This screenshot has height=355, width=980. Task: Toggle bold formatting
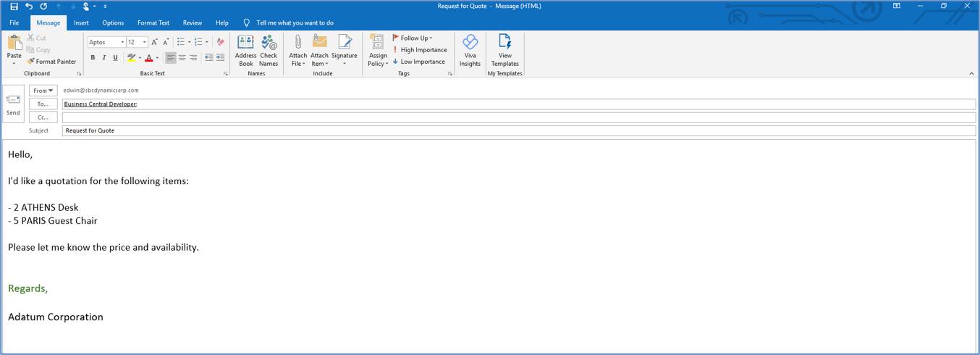click(93, 58)
